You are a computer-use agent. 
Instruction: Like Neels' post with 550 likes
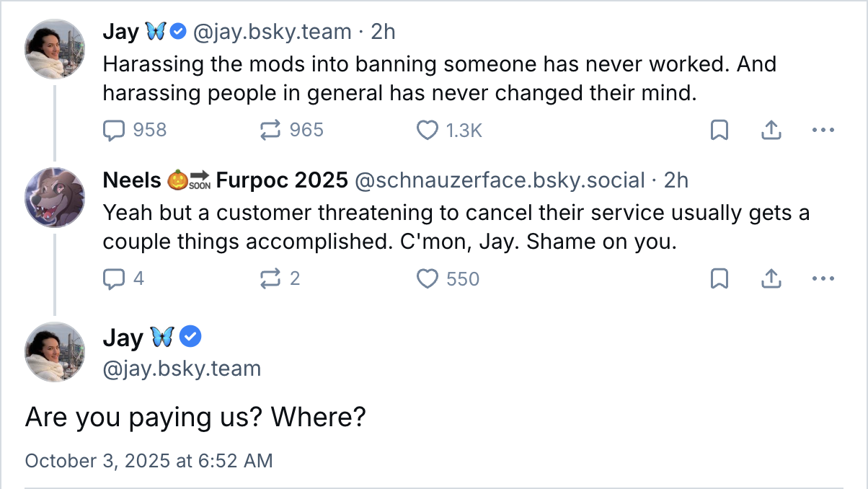coord(428,278)
